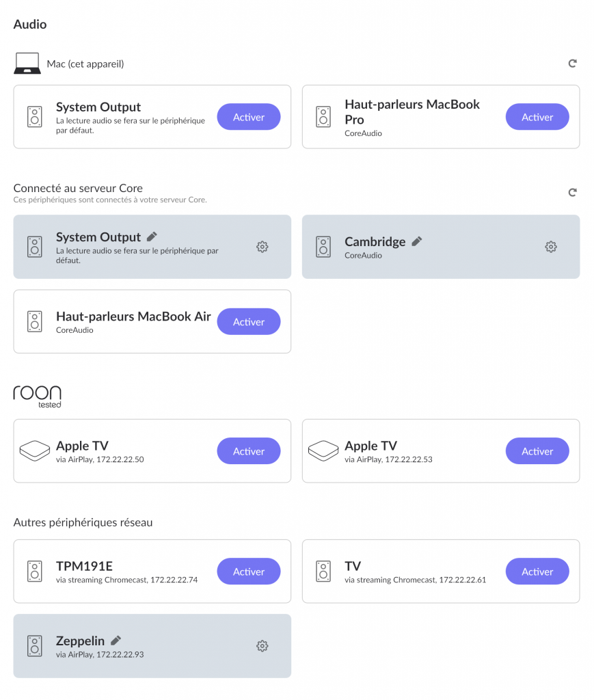Activate Apple TV at 172.22.22.53
594x700 pixels.
coord(537,451)
